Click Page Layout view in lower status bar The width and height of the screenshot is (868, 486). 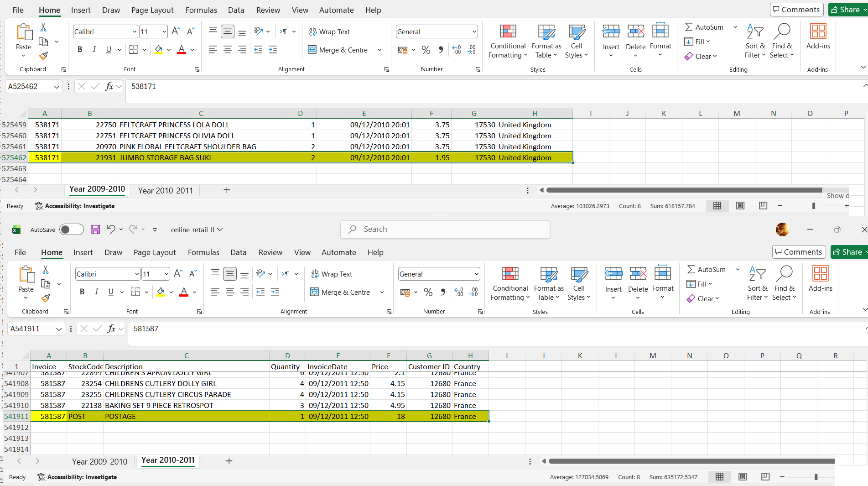[x=743, y=477]
